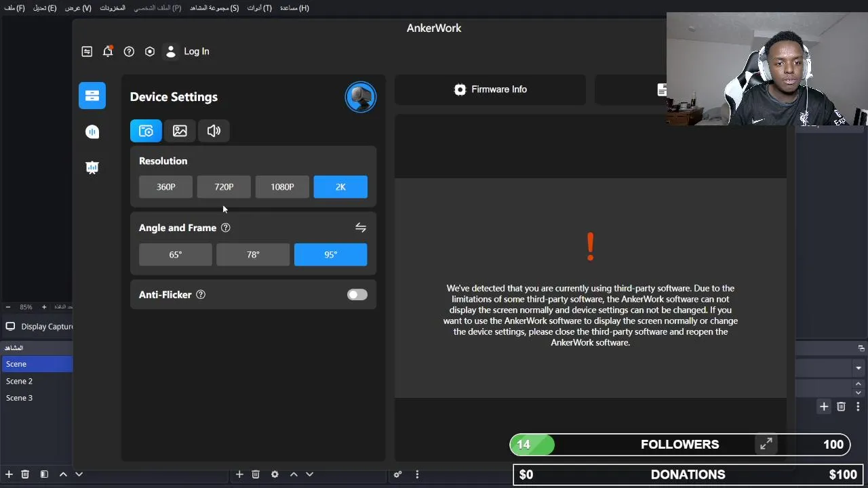The image size is (868, 488).
Task: Remove the selected scene with trash icon
Action: (x=25, y=474)
